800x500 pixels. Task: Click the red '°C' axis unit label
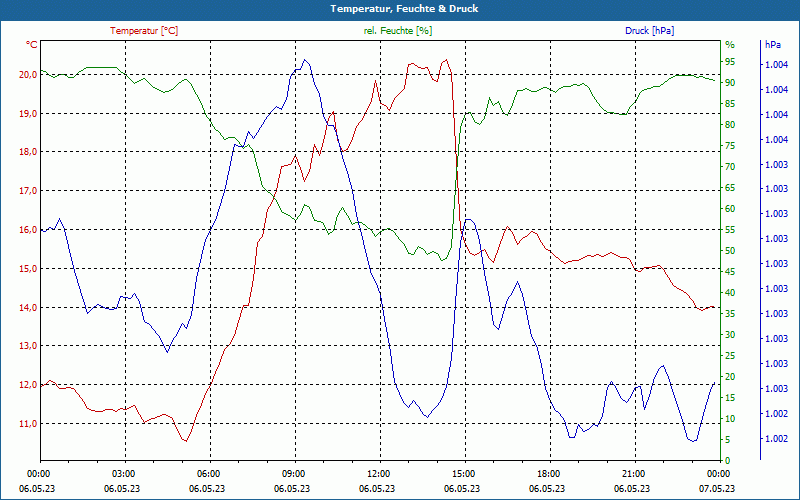pyautogui.click(x=32, y=45)
